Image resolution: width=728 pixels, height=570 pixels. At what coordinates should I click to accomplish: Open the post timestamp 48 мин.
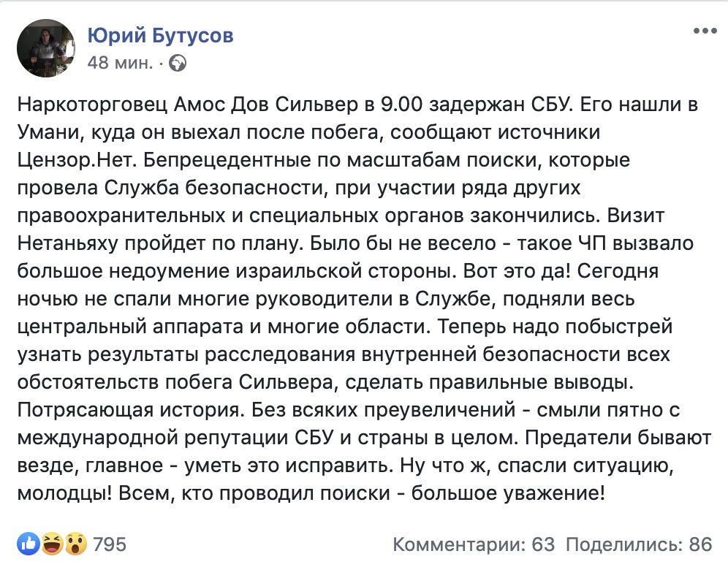coord(120,62)
